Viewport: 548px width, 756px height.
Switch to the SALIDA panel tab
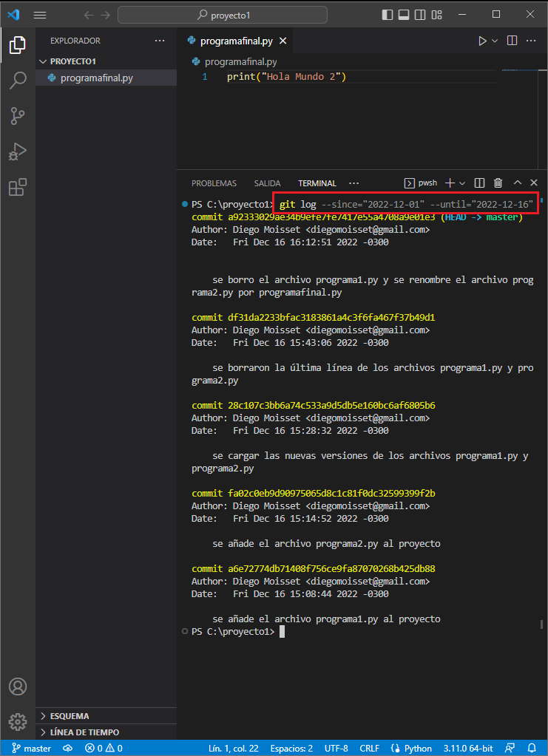[267, 183]
